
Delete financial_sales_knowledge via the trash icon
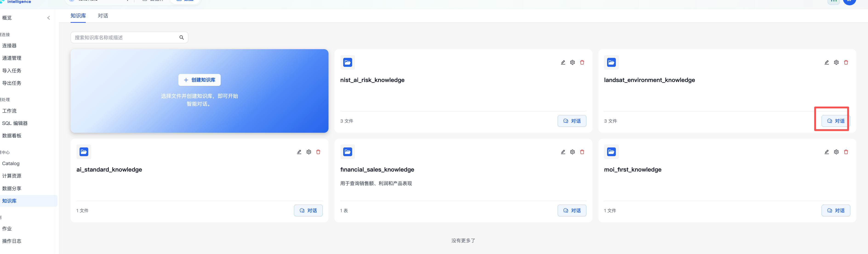click(x=582, y=152)
